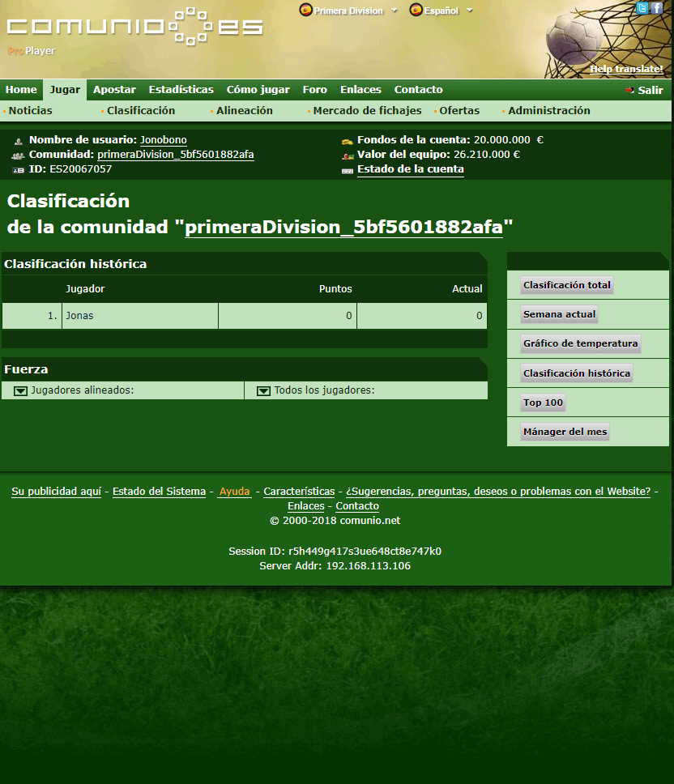The width and height of the screenshot is (674, 784).
Task: Open the Twitter icon link
Action: (642, 8)
